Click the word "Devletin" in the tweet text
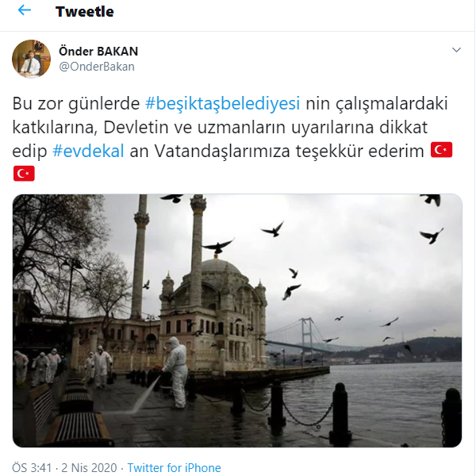Image resolution: width=476 pixels, height=476 pixels. coord(136,127)
